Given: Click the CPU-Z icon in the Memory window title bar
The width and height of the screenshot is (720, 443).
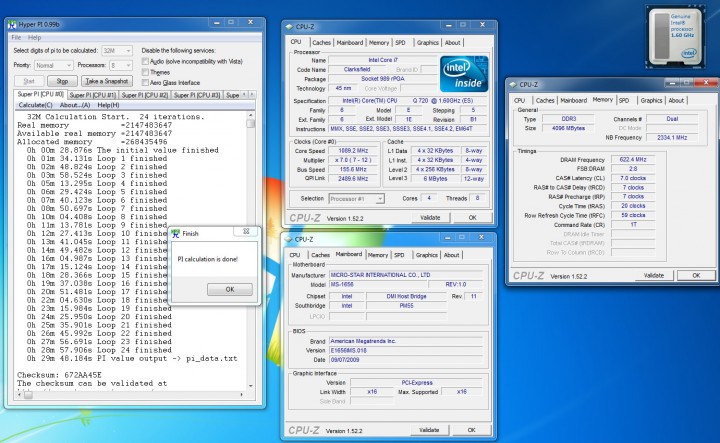Looking at the screenshot, I should (513, 84).
